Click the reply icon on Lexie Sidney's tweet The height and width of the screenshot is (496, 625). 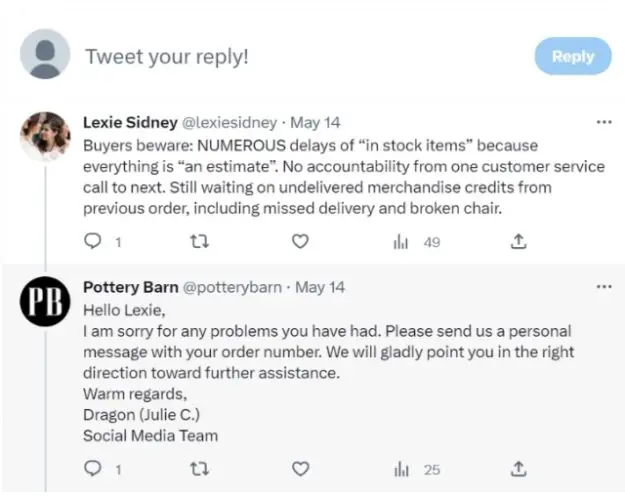pos(92,241)
